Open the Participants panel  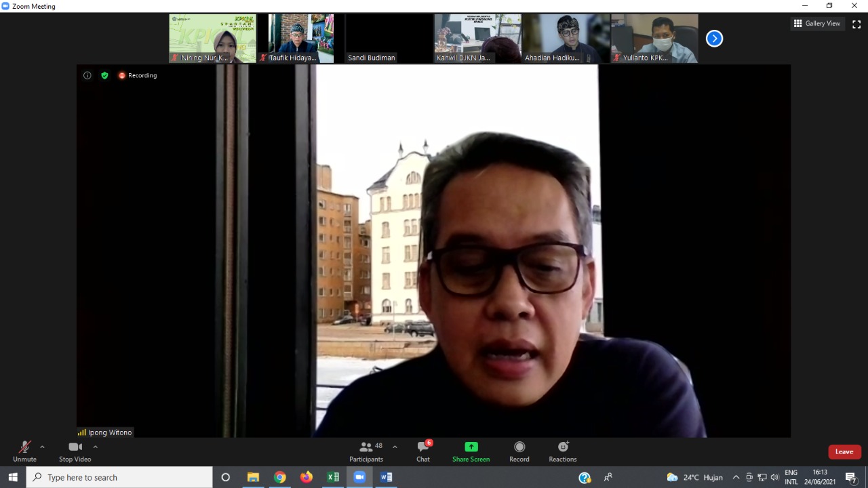pos(366,451)
